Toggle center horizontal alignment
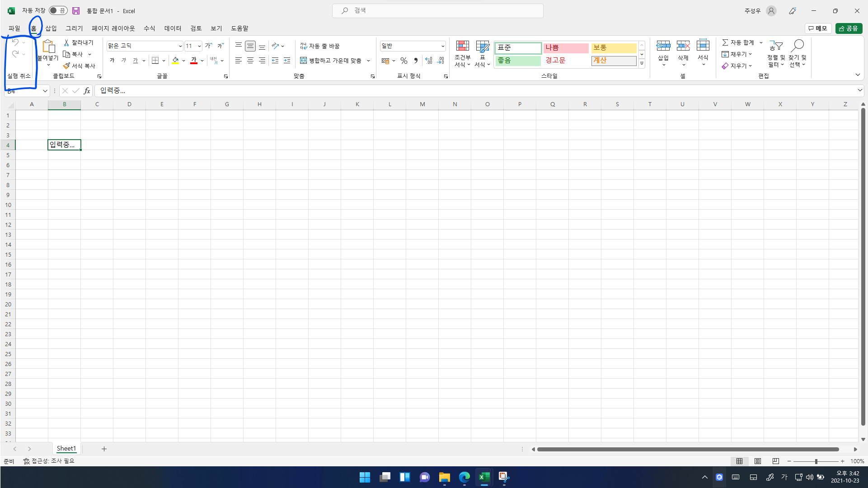868x488 pixels. click(x=250, y=61)
